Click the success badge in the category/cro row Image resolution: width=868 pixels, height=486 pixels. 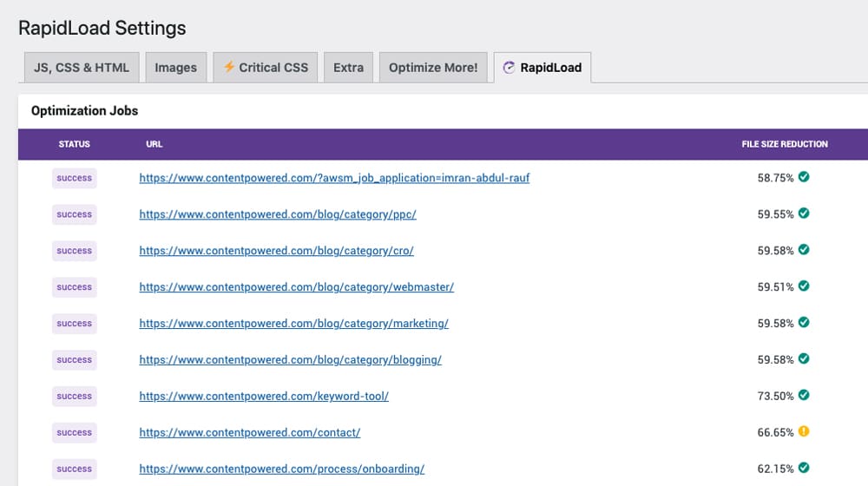pyautogui.click(x=74, y=251)
